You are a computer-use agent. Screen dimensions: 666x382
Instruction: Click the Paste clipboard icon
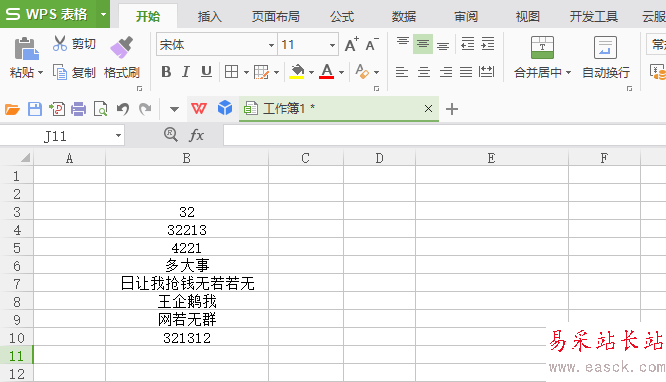click(x=26, y=48)
